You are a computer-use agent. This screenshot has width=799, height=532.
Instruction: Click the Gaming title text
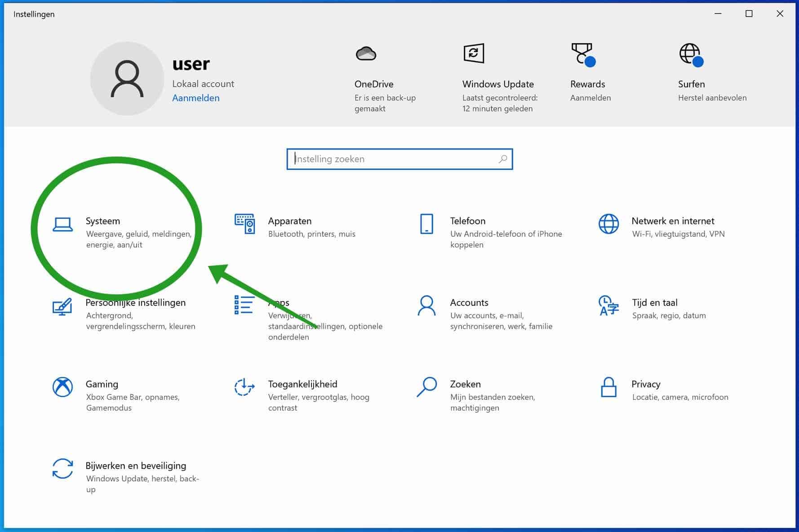102,384
